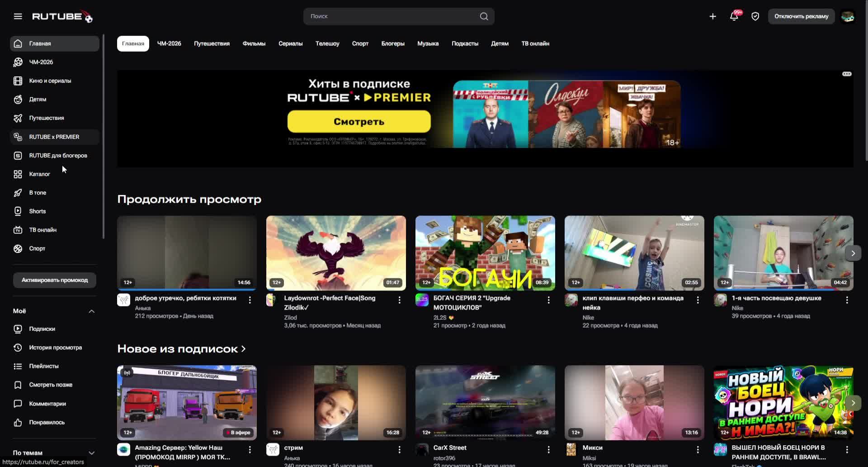Viewport: 868px width, 467px height.
Task: Open Путешествия in the sidebar
Action: pos(55,118)
